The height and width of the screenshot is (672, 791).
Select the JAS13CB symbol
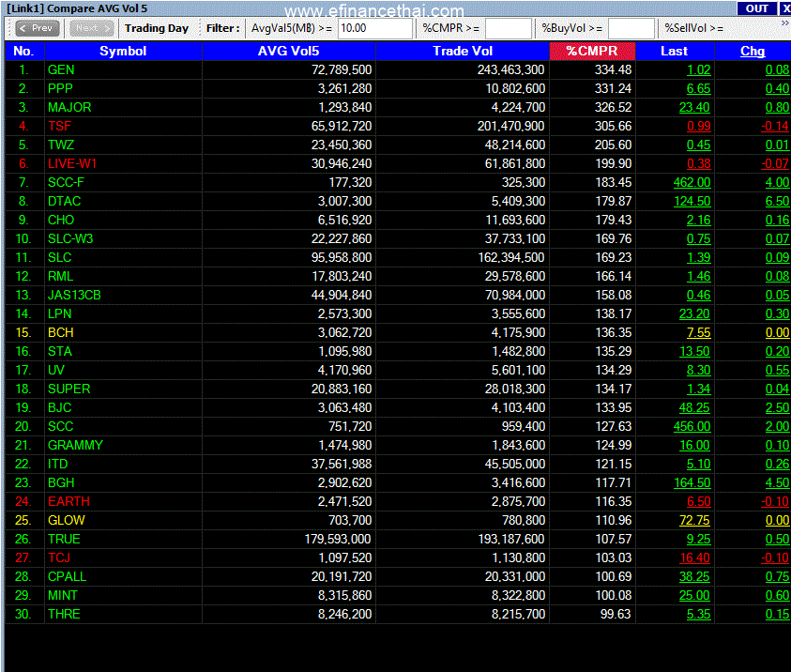click(74, 295)
